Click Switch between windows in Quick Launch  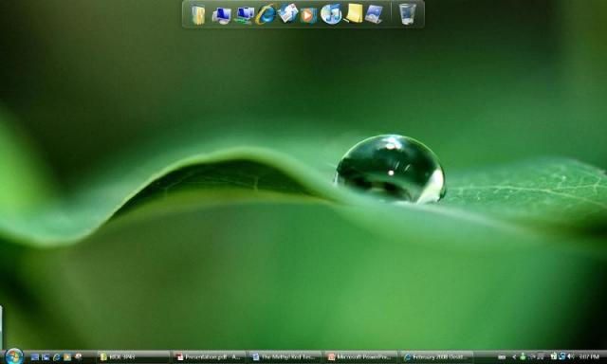pos(46,357)
